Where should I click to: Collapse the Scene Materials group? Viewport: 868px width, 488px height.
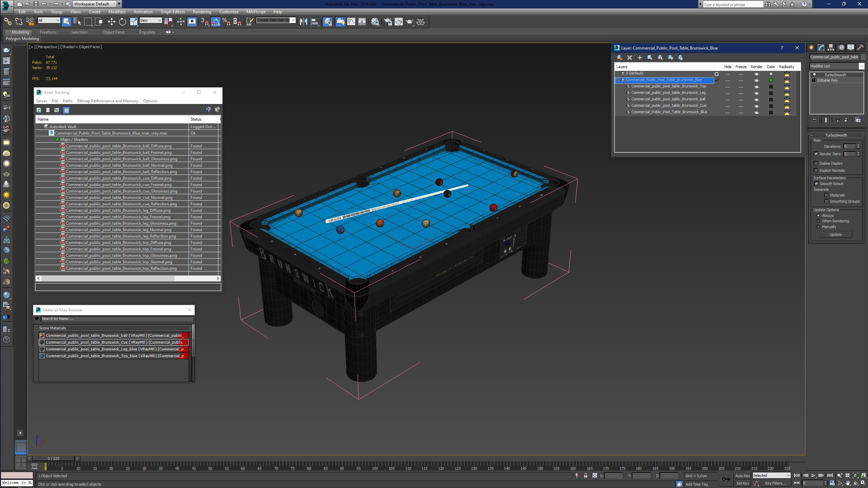click(37, 328)
